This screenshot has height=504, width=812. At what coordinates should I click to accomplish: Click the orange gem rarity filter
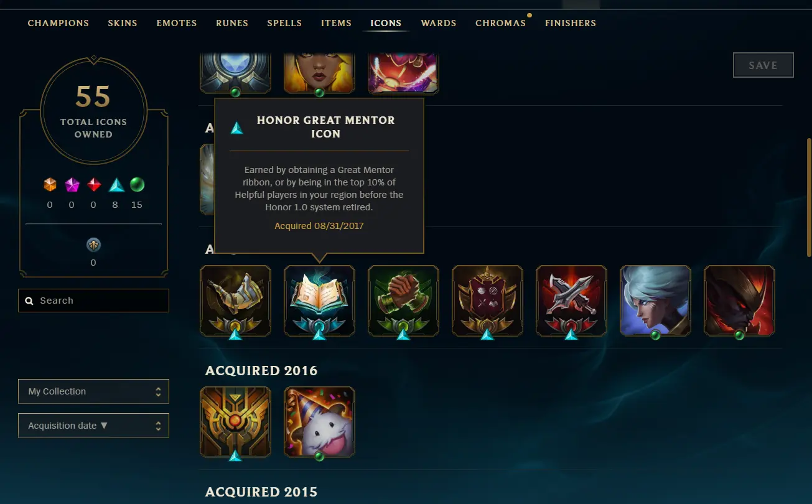click(50, 185)
